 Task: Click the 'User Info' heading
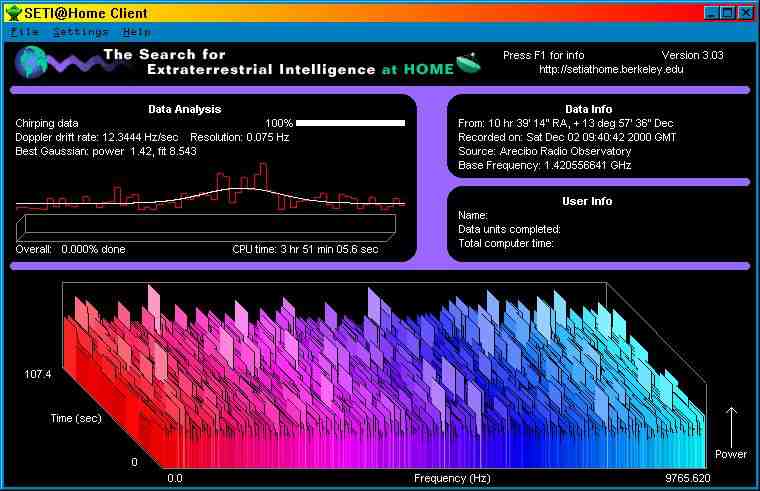pos(587,201)
